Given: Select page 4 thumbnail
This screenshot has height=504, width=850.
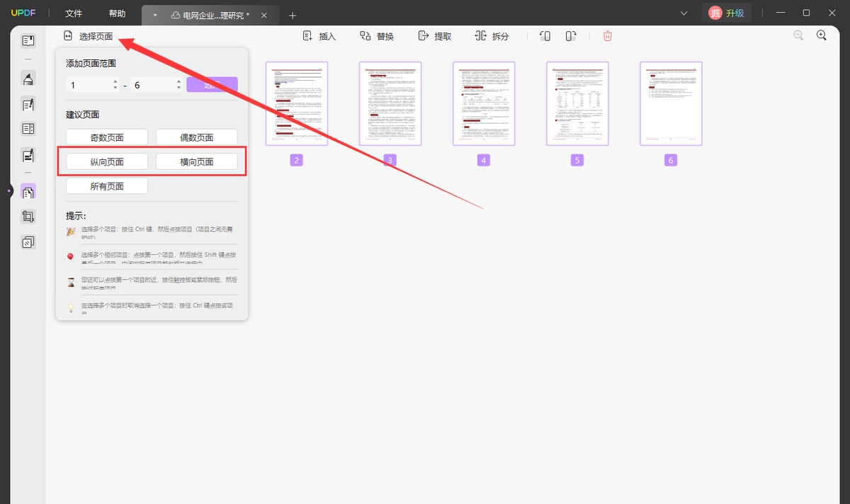Looking at the screenshot, I should click(484, 103).
